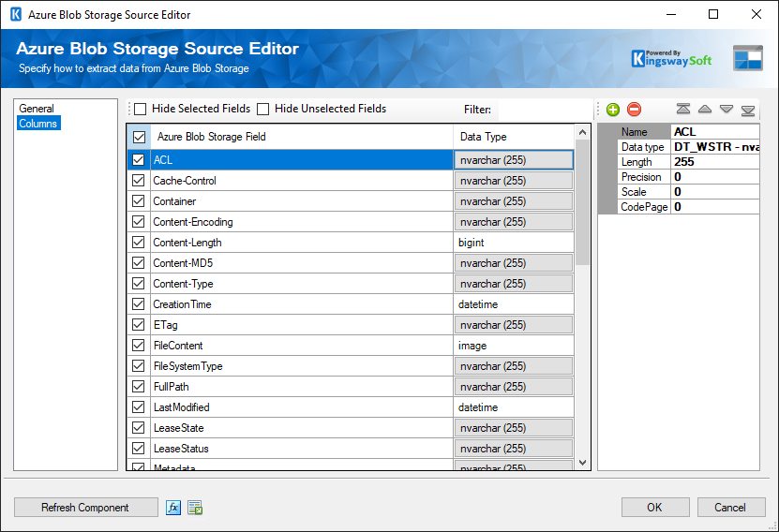Uncheck the LeaseStatus checkbox
This screenshot has width=779, height=532.
coord(138,448)
